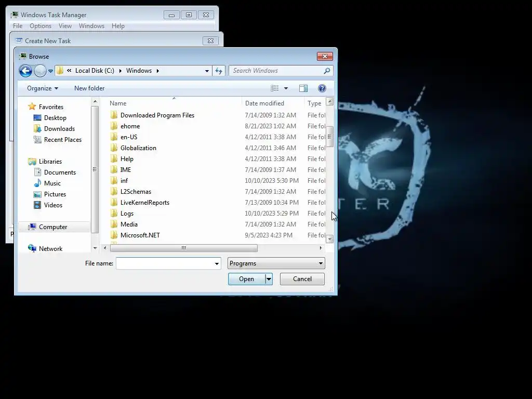Select Network in navigation pane
The width and height of the screenshot is (532, 399).
[50, 249]
